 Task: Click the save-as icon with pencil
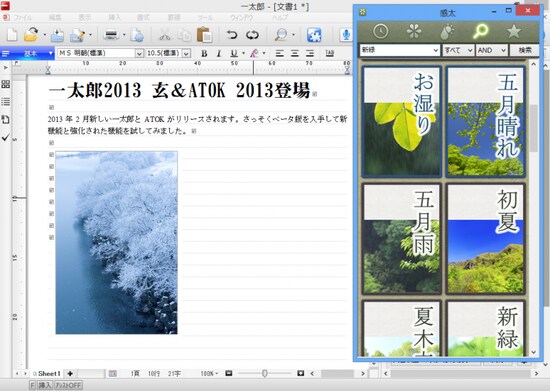78,35
